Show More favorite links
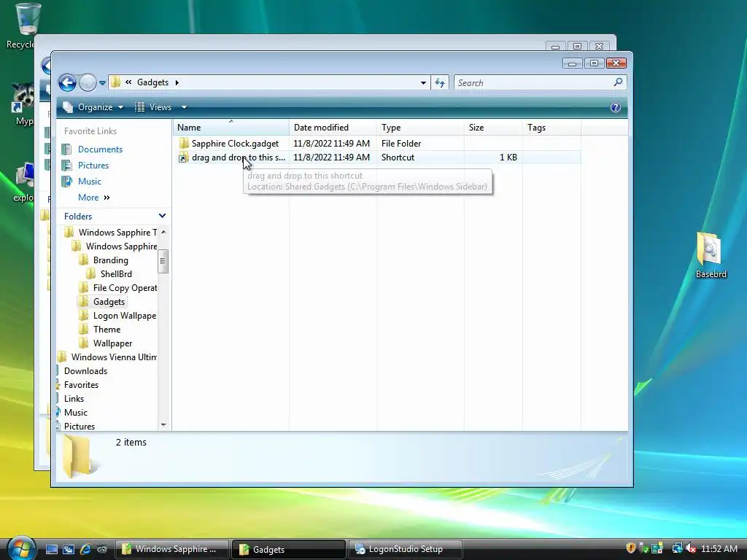 [x=94, y=198]
